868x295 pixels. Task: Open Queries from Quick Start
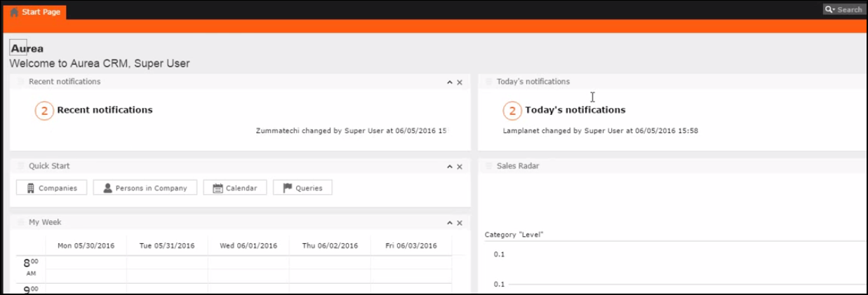point(302,188)
